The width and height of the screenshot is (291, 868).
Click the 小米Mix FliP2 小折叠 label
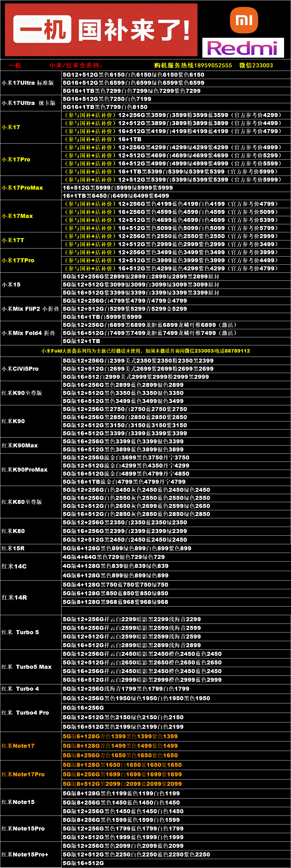pos(30,309)
